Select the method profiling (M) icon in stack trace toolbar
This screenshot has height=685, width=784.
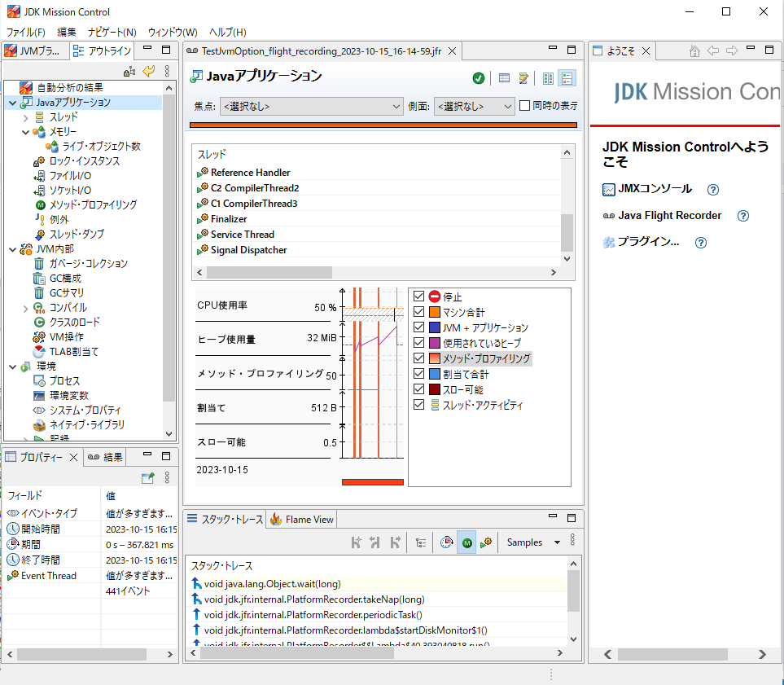pyautogui.click(x=466, y=542)
